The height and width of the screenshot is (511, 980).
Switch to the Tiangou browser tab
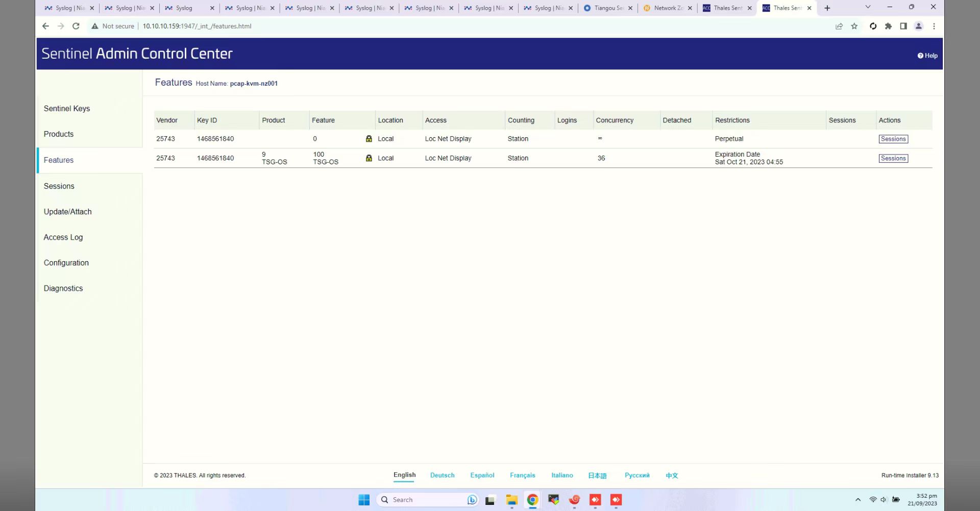(x=607, y=8)
